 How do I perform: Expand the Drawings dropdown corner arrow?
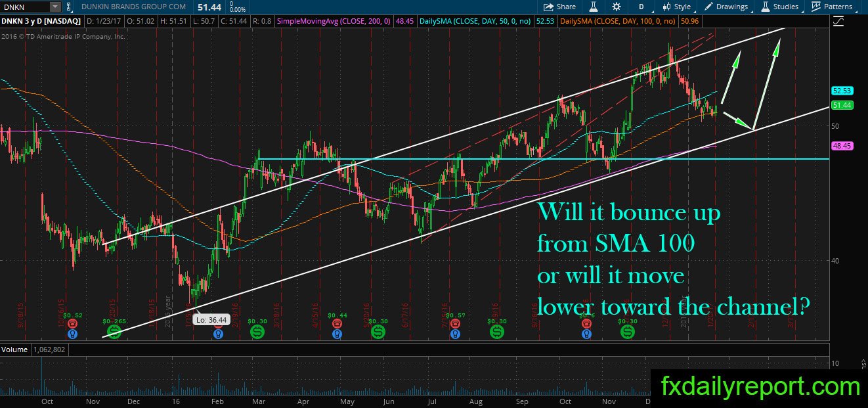pos(751,11)
